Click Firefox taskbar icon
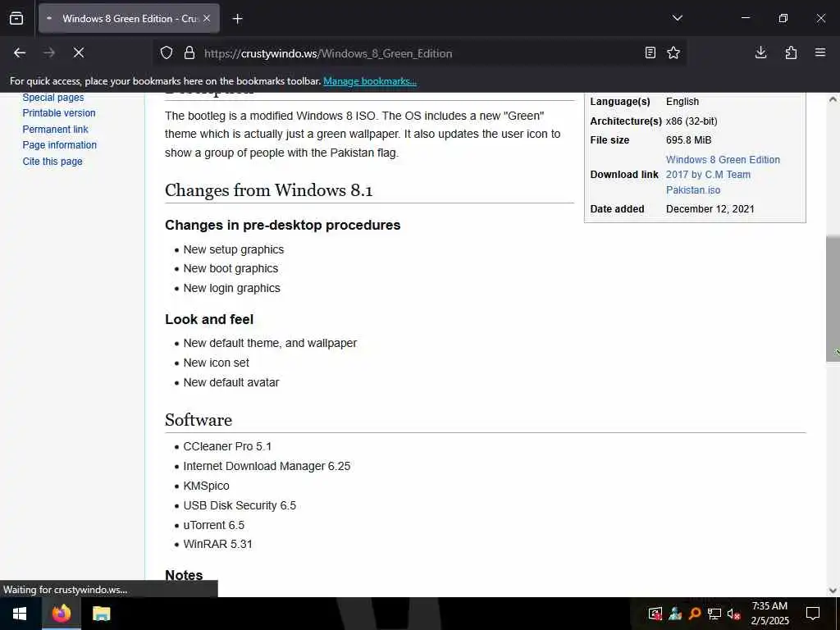This screenshot has height=630, width=840. pyautogui.click(x=61, y=614)
